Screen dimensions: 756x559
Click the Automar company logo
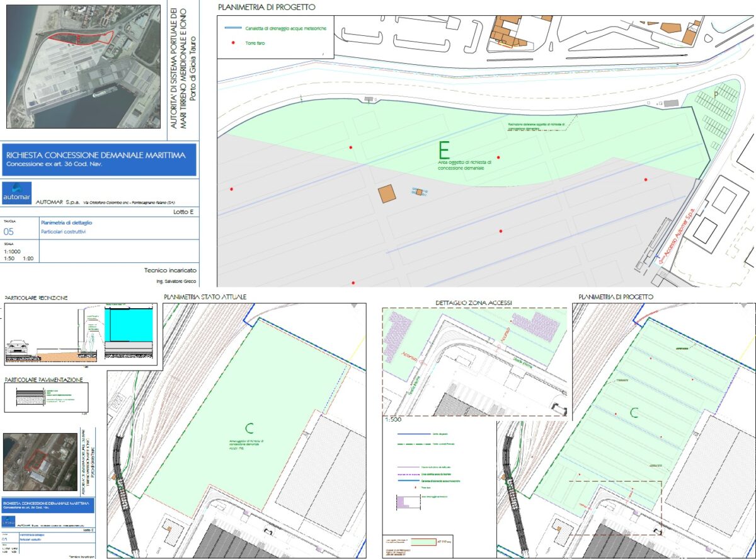pyautogui.click(x=17, y=193)
